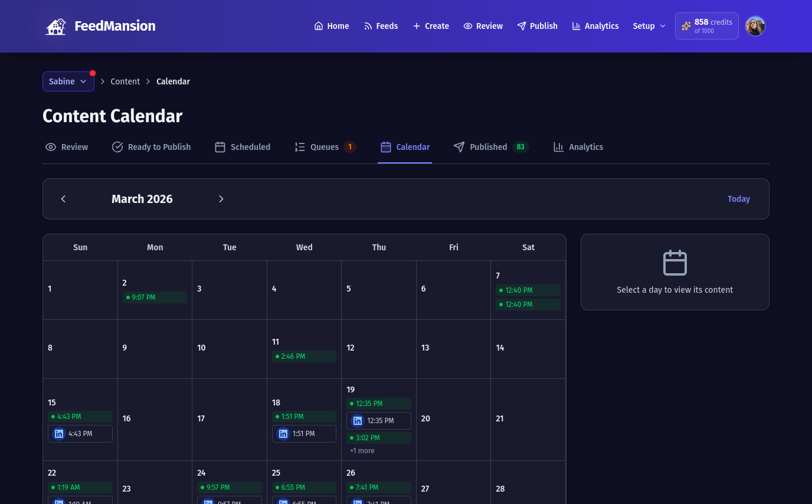Click LinkedIn icon on 4:43 PM post
The image size is (812, 504).
coord(59,434)
